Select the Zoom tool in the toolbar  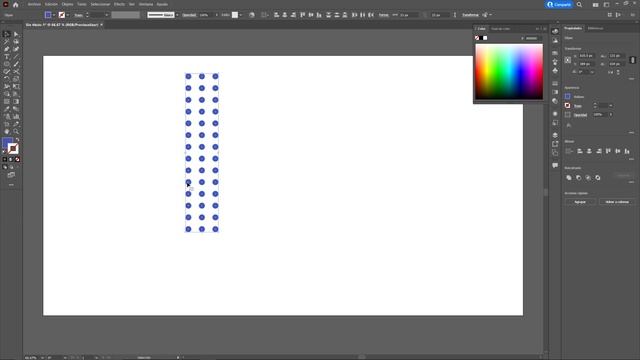point(16,131)
